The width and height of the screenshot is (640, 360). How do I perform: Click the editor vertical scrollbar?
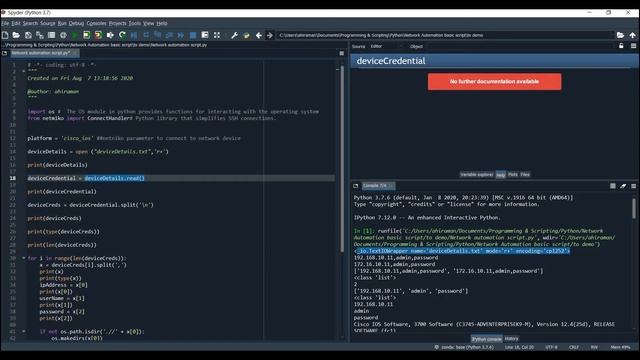coord(342,159)
